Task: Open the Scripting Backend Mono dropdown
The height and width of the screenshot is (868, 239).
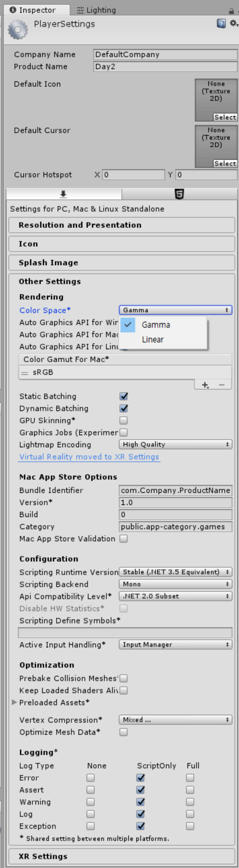Action: [175, 584]
